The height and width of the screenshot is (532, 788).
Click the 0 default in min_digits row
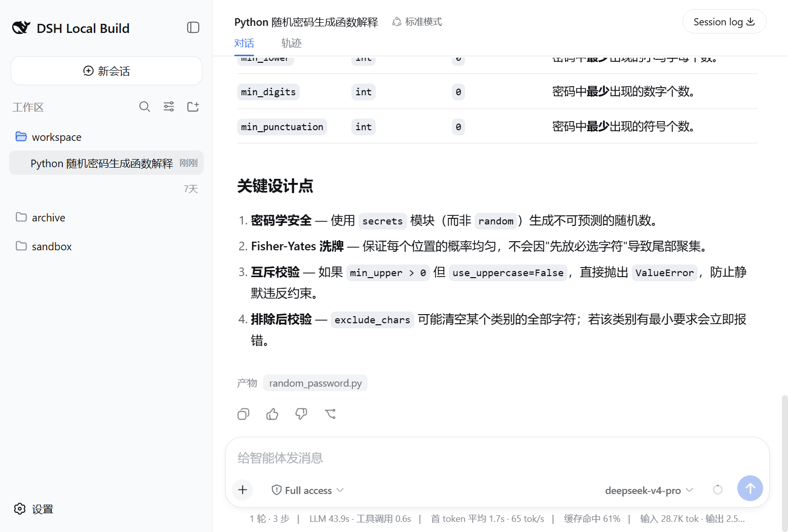point(458,92)
